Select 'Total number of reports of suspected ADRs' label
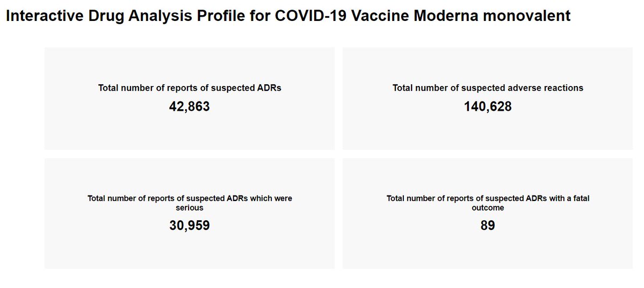This screenshot has height=288, width=644. pyautogui.click(x=190, y=88)
